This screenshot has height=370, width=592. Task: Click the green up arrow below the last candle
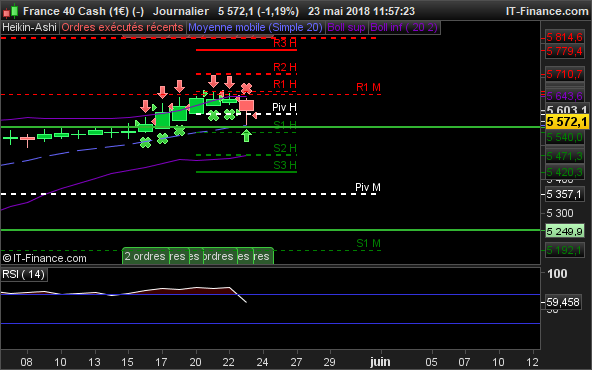click(247, 136)
